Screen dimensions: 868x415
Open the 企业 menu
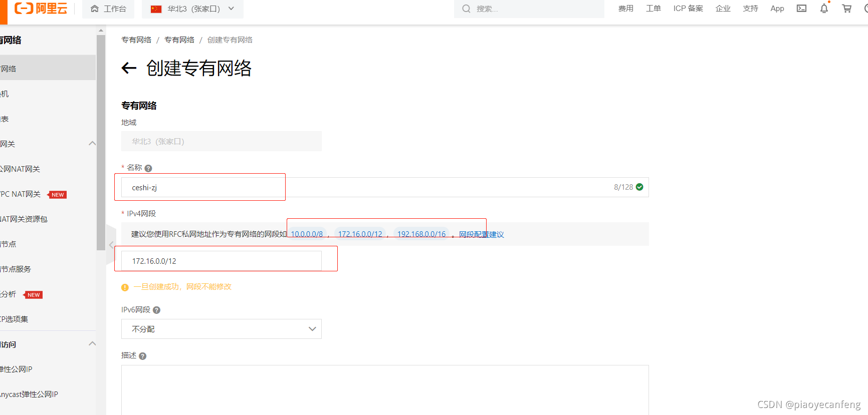pyautogui.click(x=723, y=9)
